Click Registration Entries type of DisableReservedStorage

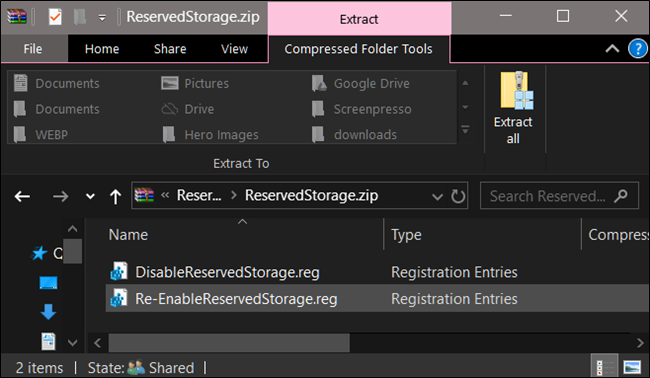coord(454,272)
